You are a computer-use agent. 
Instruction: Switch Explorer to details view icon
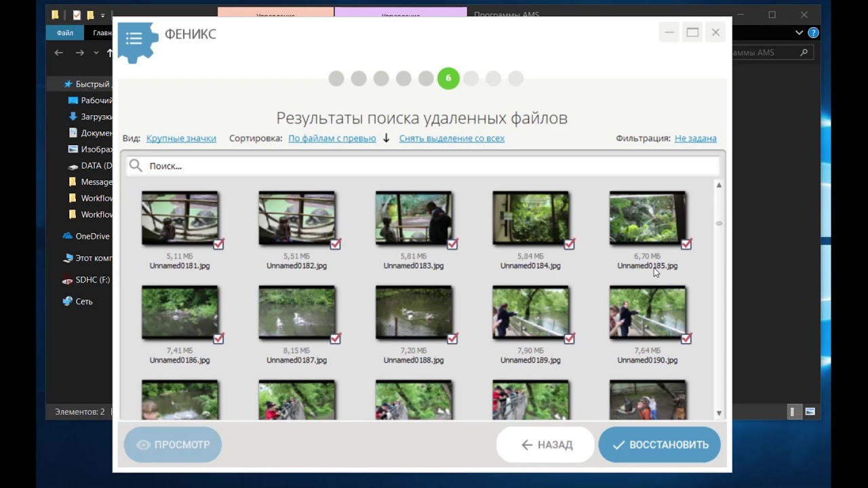[x=793, y=411]
